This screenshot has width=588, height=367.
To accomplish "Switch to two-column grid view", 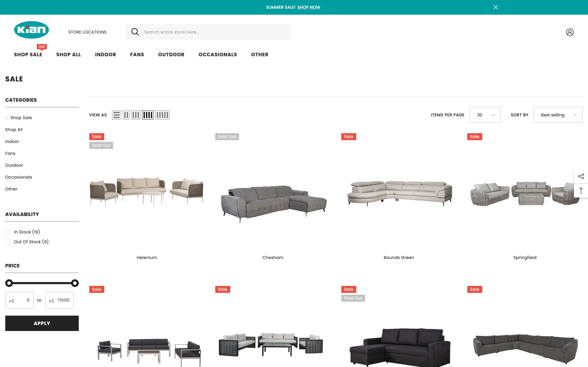I will tap(126, 115).
